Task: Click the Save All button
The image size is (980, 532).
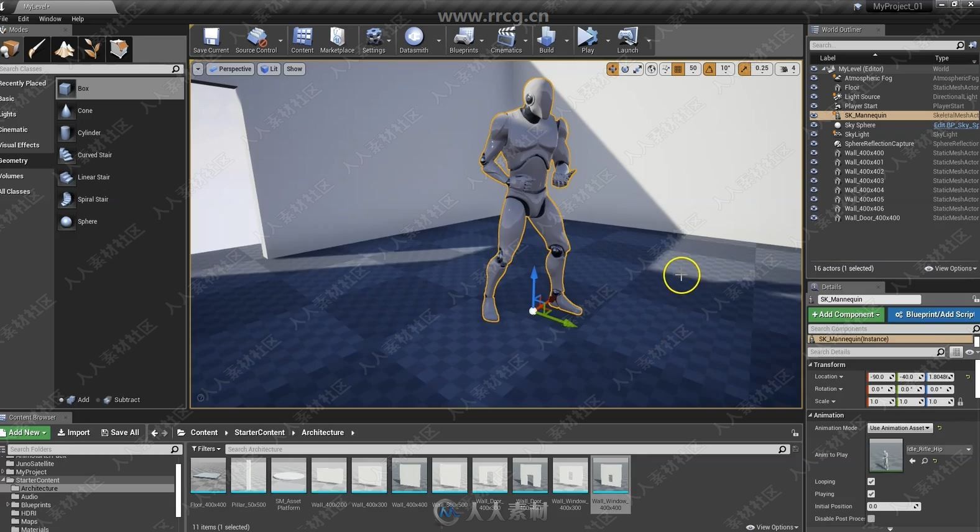Action: point(120,433)
